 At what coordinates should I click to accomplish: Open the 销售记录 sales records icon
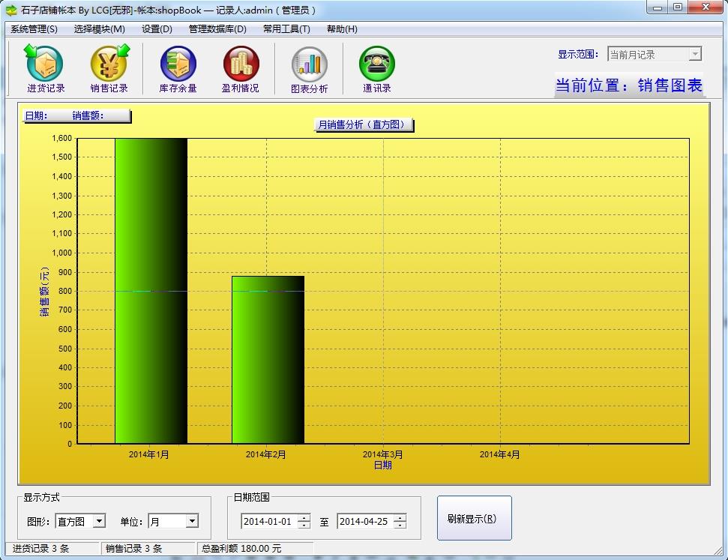pos(109,64)
